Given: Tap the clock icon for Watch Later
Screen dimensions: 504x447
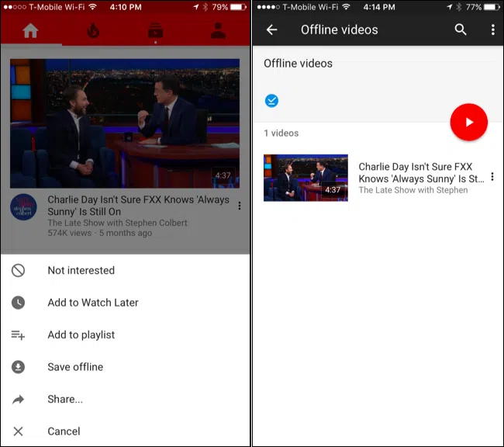Looking at the screenshot, I should pyautogui.click(x=18, y=303).
